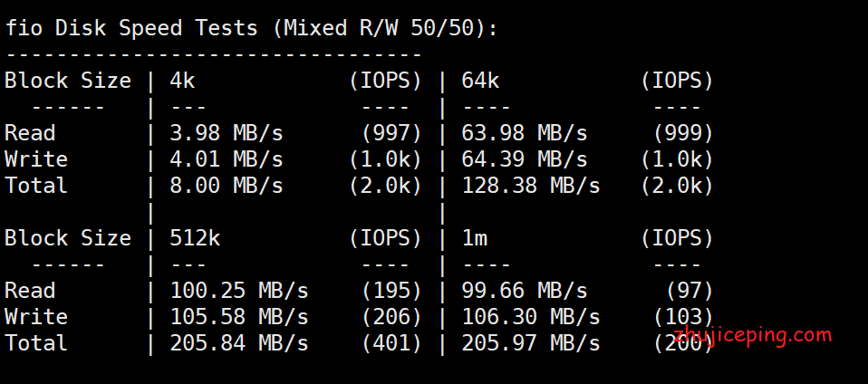Select the 4k block size label
Screen dimensions: 868x384
[182, 81]
